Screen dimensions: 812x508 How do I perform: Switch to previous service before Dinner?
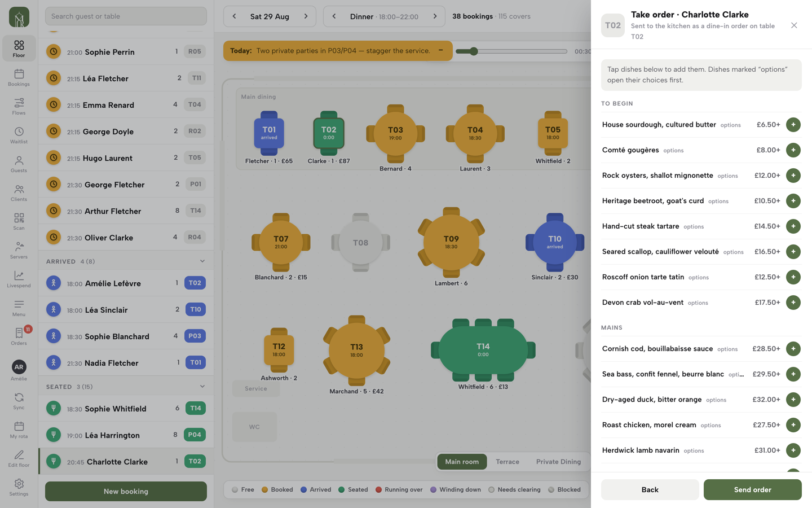point(334,16)
